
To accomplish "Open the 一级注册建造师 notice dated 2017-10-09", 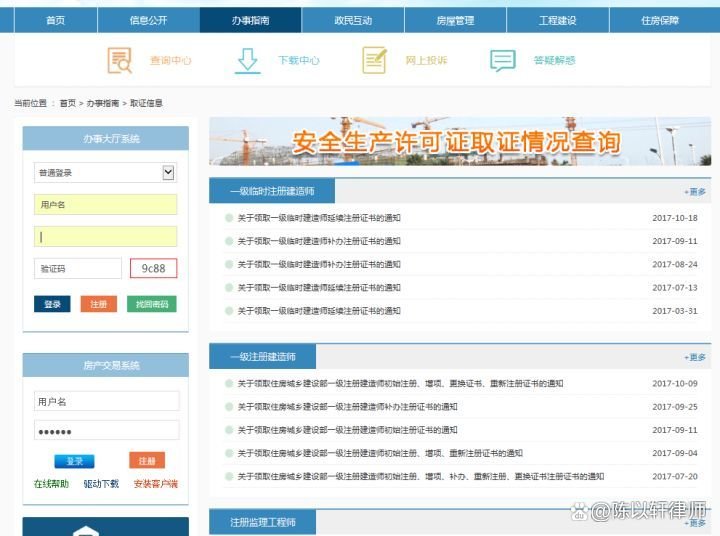I will tap(400, 384).
